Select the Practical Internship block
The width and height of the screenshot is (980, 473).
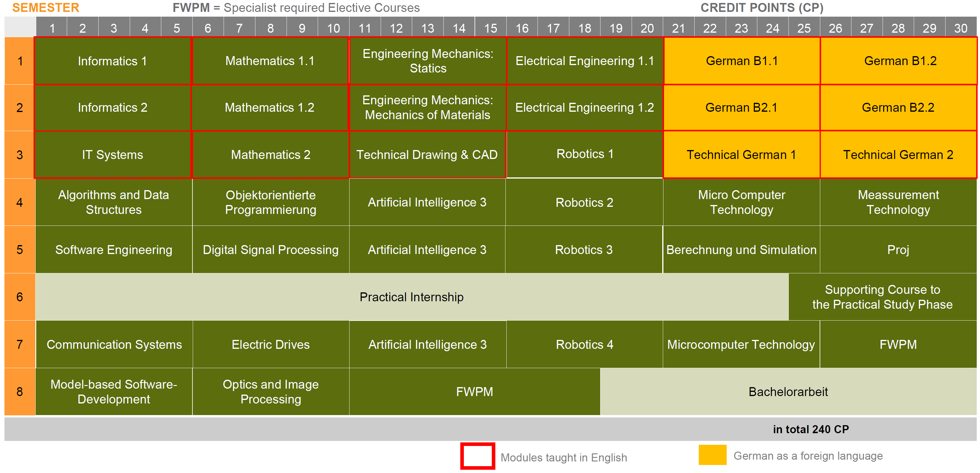[412, 297]
